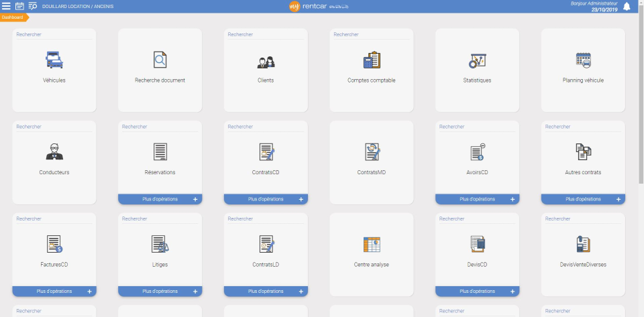Open the FacturesCD invoice icon
644x317 pixels.
point(54,243)
